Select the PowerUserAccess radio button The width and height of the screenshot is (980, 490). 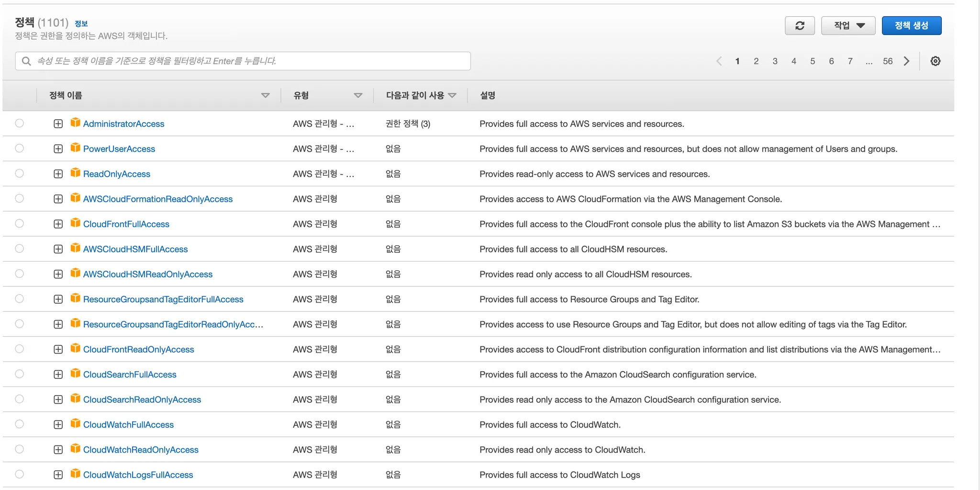pos(19,148)
